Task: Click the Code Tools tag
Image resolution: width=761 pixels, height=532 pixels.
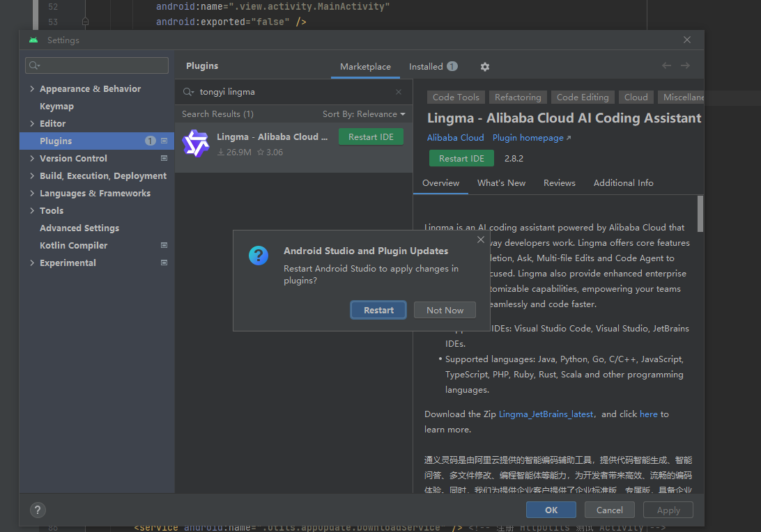Action: click(x=456, y=97)
